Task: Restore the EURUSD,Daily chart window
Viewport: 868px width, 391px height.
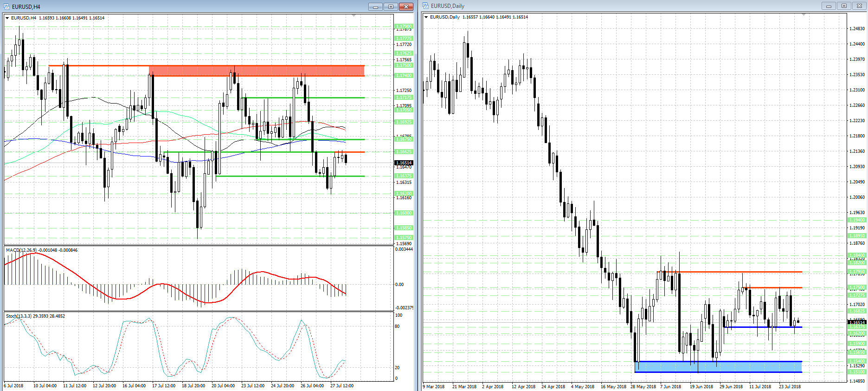Action: click(844, 6)
